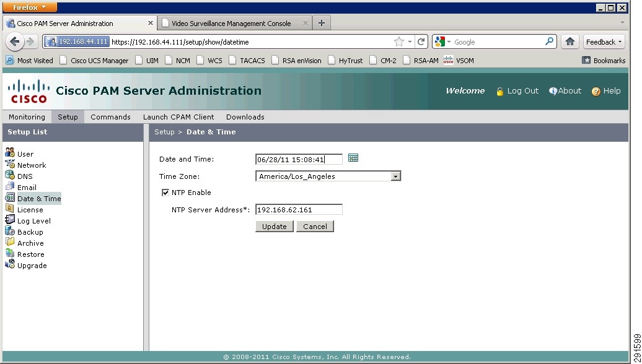Click the Date and Time input field
The width and height of the screenshot is (642, 364).
(299, 160)
